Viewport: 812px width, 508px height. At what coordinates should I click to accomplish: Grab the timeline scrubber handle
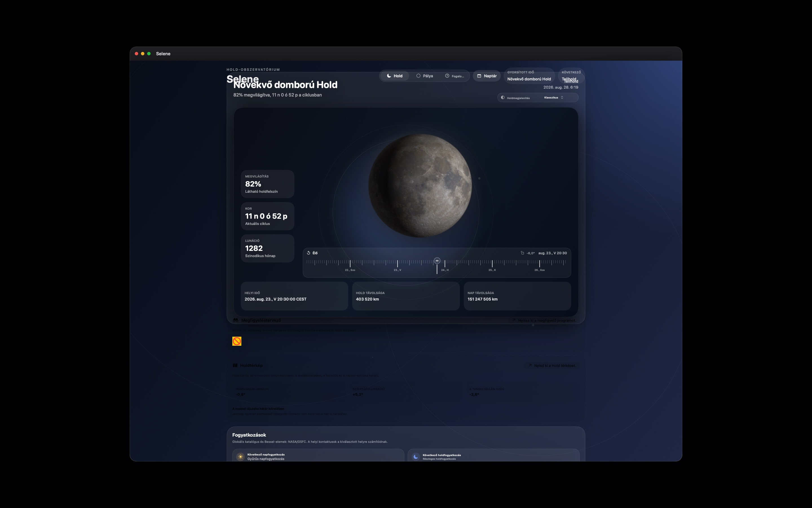pos(437,261)
